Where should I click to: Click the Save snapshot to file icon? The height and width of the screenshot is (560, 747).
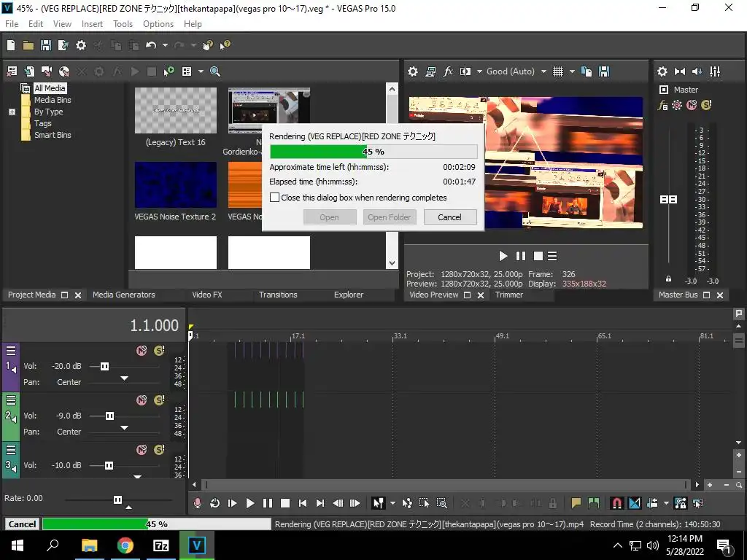click(x=604, y=71)
